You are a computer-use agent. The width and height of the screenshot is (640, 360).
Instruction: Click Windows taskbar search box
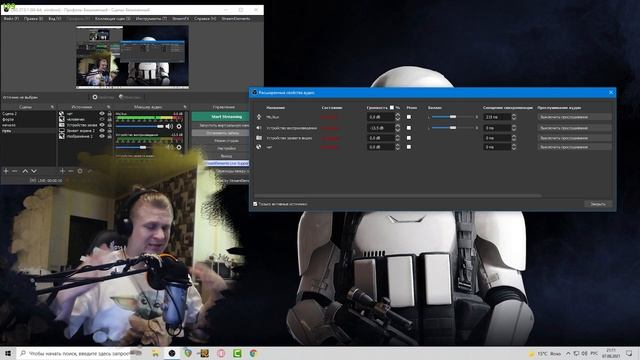click(x=74, y=353)
